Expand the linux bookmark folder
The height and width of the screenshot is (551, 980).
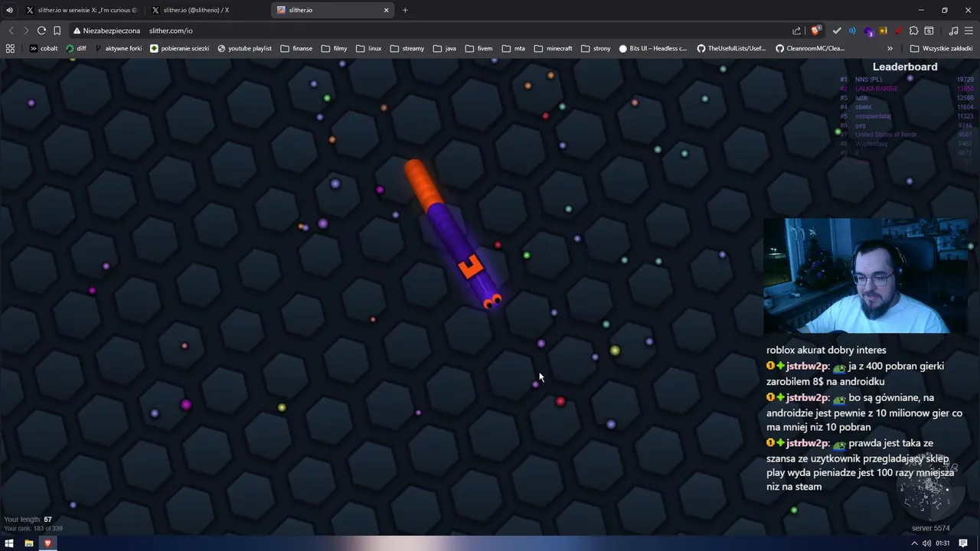(x=368, y=48)
